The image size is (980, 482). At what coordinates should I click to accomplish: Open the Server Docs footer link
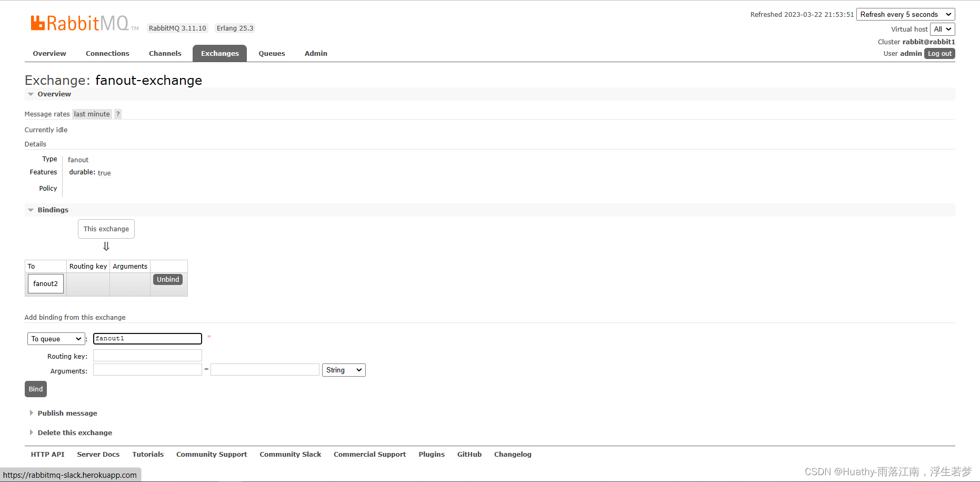point(98,454)
